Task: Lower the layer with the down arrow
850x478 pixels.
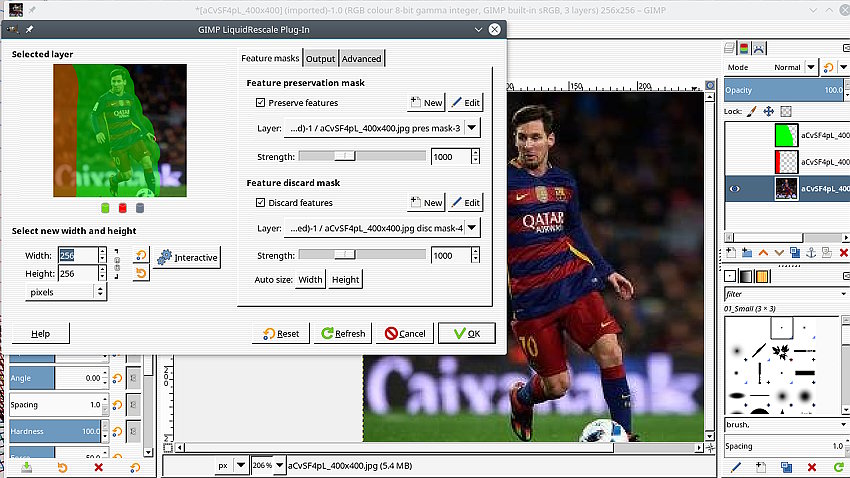Action: [779, 253]
